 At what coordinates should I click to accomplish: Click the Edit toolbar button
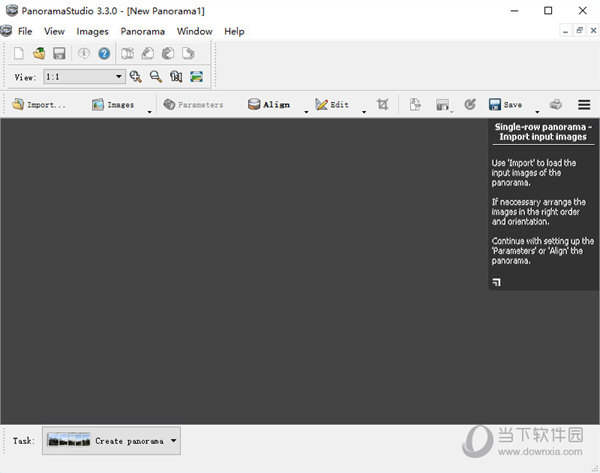coord(332,104)
